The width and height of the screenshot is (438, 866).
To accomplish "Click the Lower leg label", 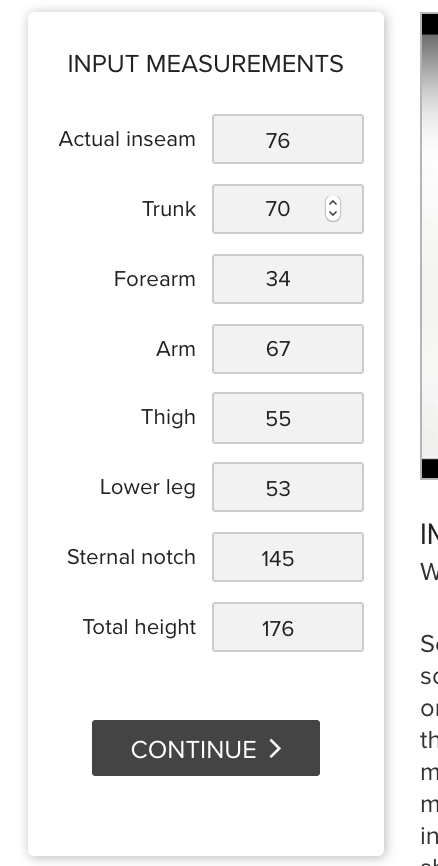I will click(x=147, y=487).
